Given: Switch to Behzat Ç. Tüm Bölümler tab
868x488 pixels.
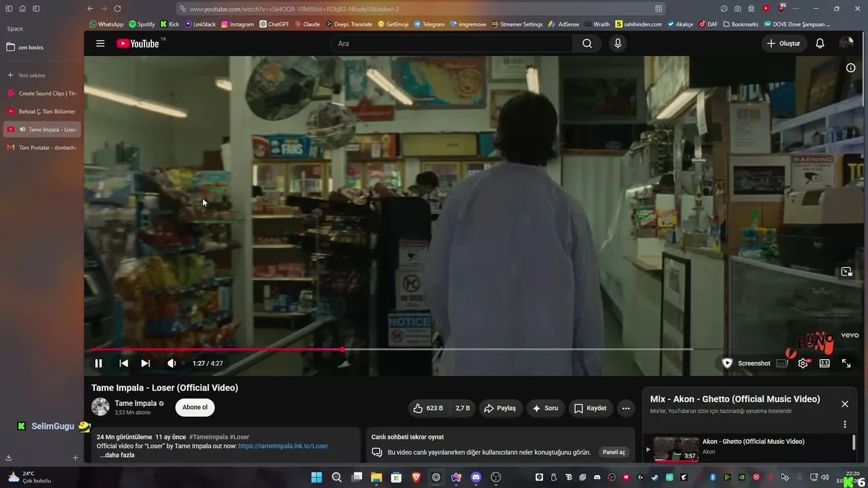Looking at the screenshot, I should (x=42, y=111).
